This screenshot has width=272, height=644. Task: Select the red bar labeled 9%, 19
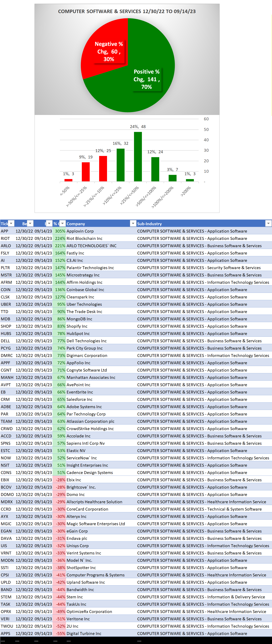pyautogui.click(x=86, y=172)
